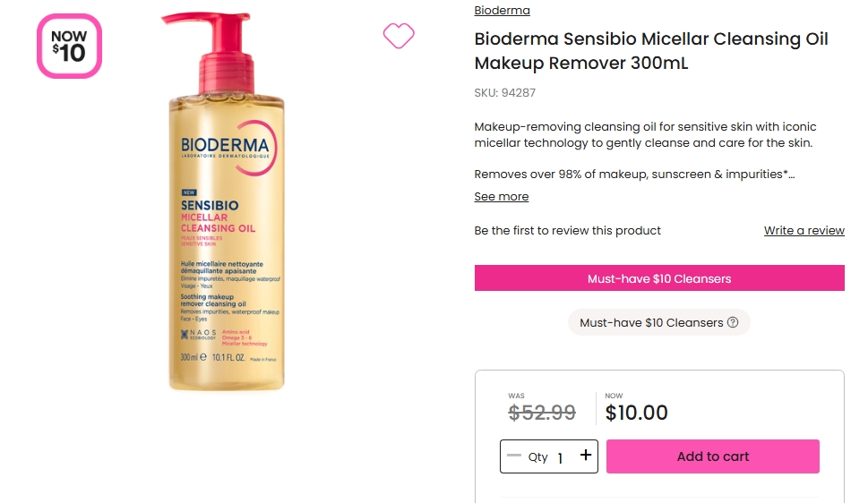
Task: Click the makeup-removing description paragraph
Action: click(645, 135)
